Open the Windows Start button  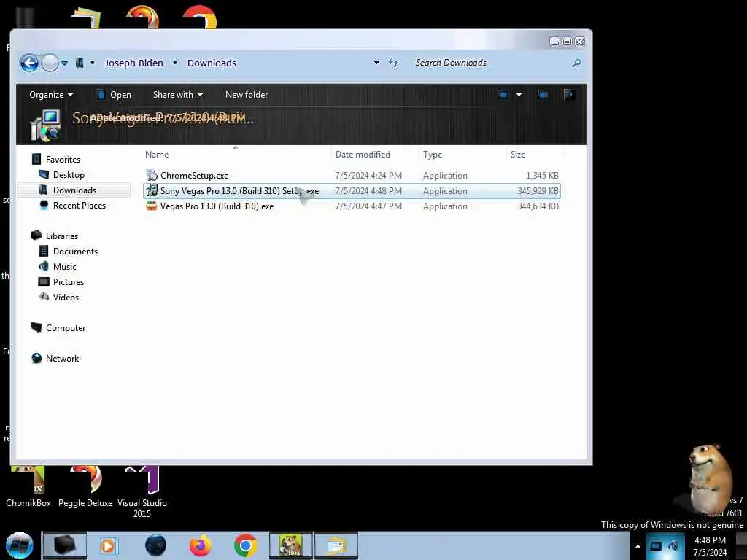pos(19,545)
